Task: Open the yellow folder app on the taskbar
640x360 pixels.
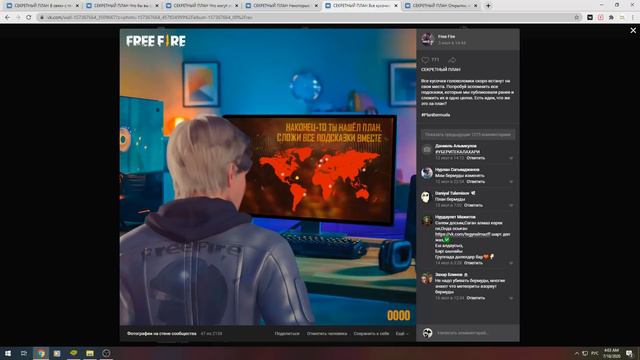Action: pyautogui.click(x=90, y=353)
